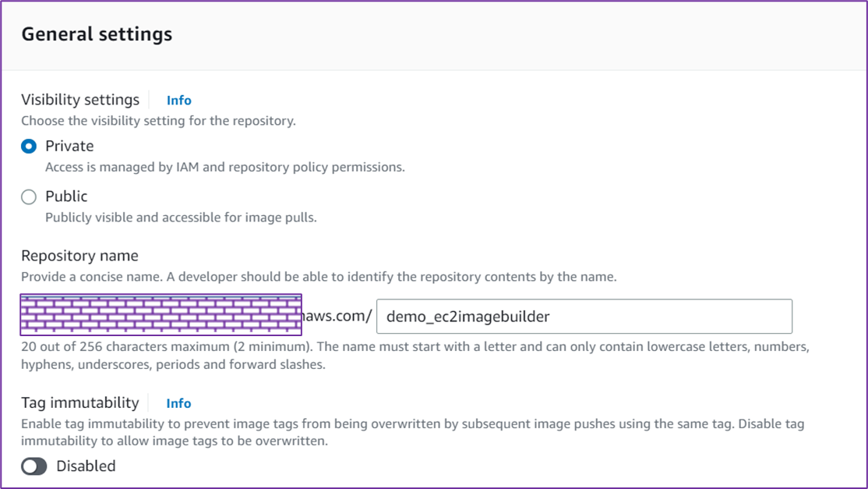Click the "Disabled" label next to toggle
This screenshot has height=489, width=868.
tap(86, 466)
